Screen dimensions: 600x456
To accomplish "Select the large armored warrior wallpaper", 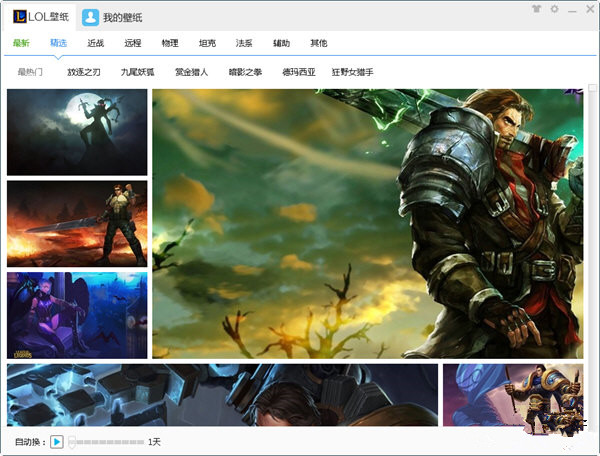I will click(367, 223).
